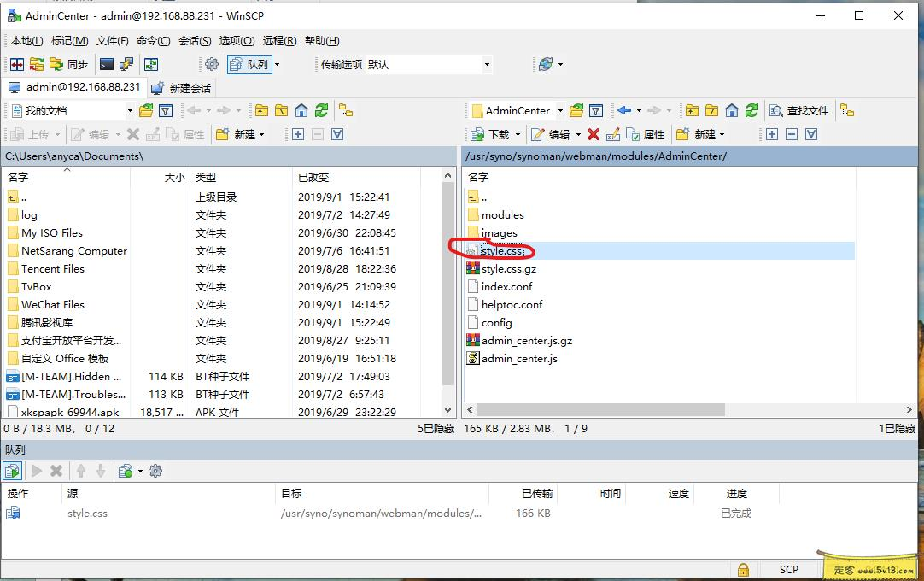
Task: Open 查找文件 to search remote files
Action: click(801, 110)
